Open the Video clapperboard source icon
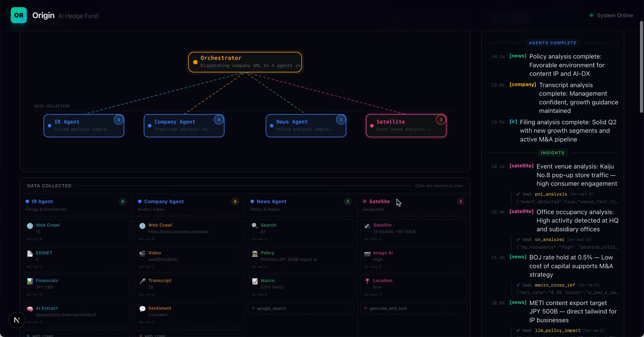 coord(142,254)
